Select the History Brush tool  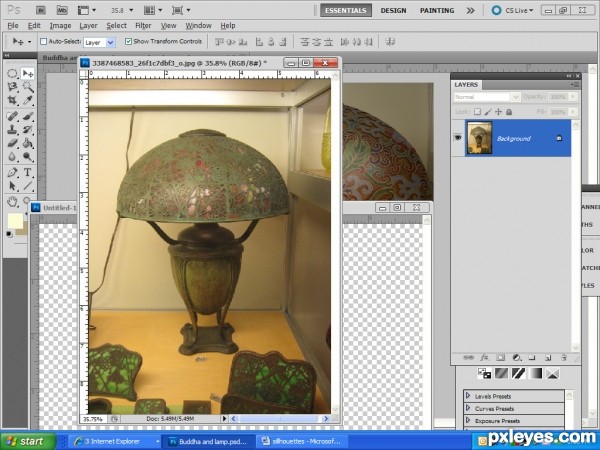pos(28,129)
